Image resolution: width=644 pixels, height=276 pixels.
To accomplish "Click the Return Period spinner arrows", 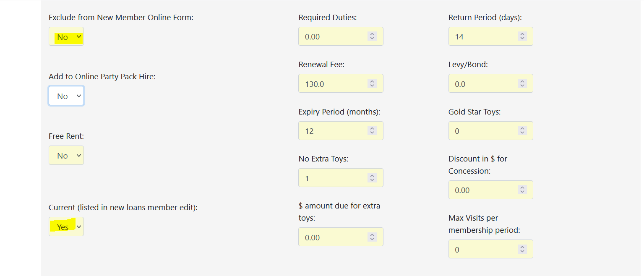I will pos(522,36).
